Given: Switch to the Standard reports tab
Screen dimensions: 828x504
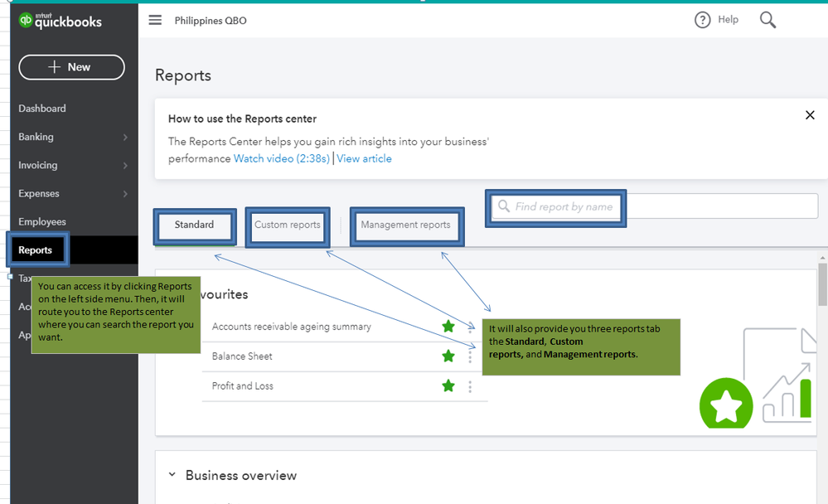Looking at the screenshot, I should pyautogui.click(x=194, y=225).
